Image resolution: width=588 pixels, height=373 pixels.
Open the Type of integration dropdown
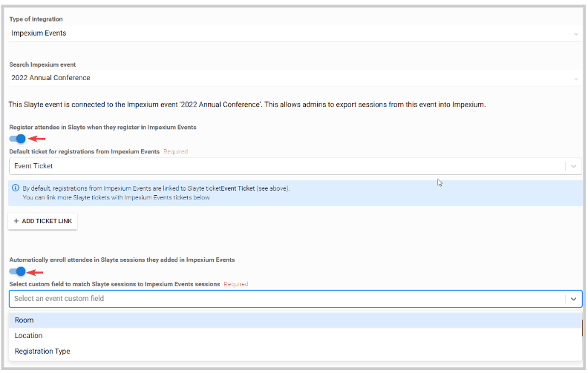(x=295, y=33)
